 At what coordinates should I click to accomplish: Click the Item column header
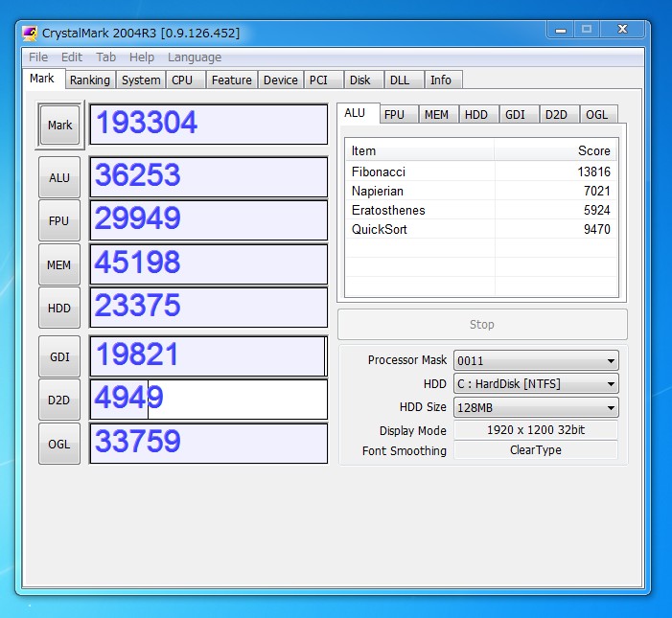(420, 150)
